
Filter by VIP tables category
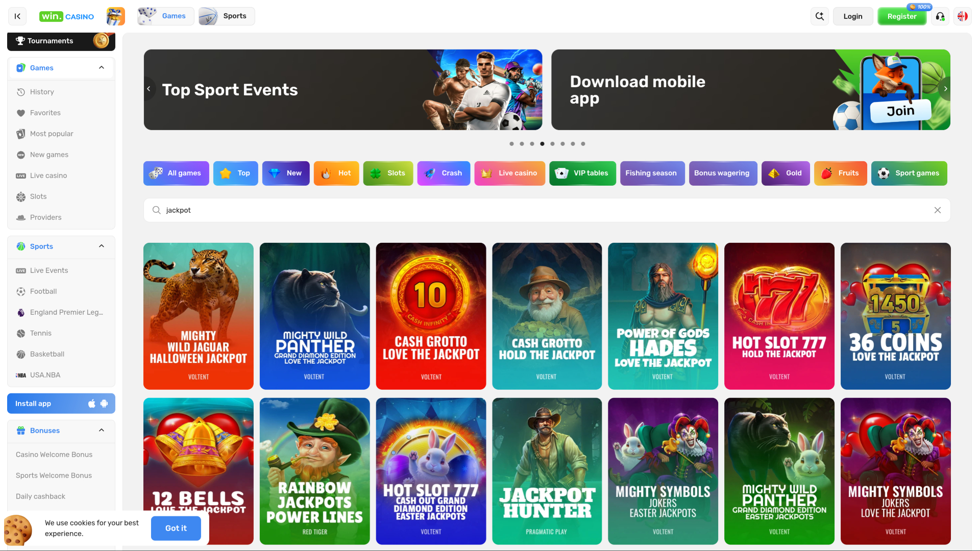583,173
